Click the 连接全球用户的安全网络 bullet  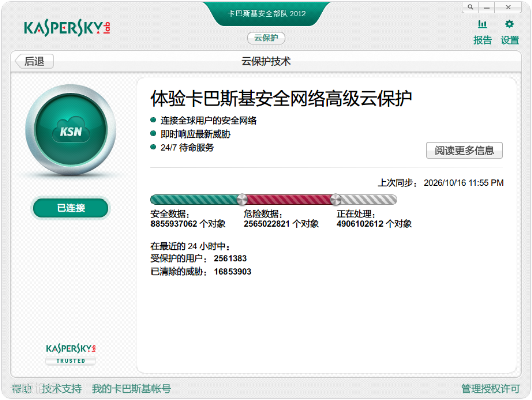coord(208,120)
